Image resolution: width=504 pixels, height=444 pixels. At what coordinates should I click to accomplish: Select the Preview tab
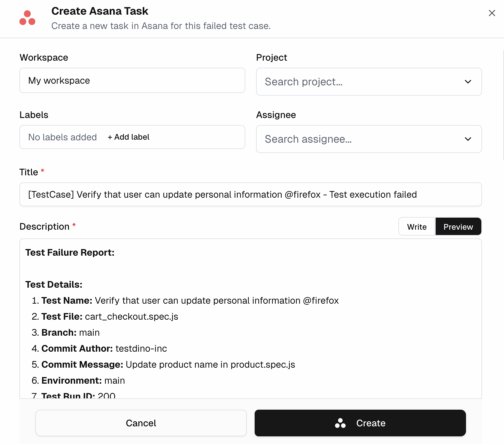point(458,226)
